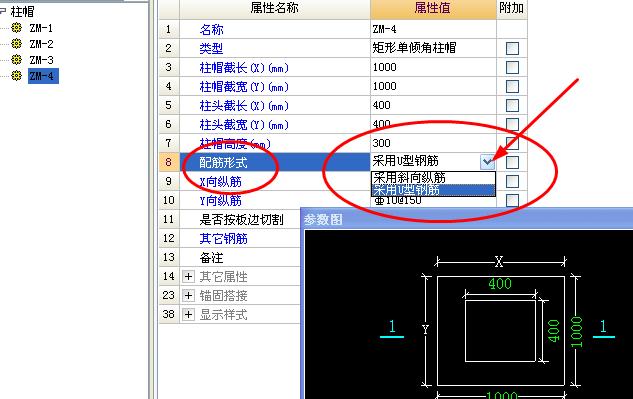Expand the 锚固搭接 section
The image size is (633, 399).
(x=188, y=296)
